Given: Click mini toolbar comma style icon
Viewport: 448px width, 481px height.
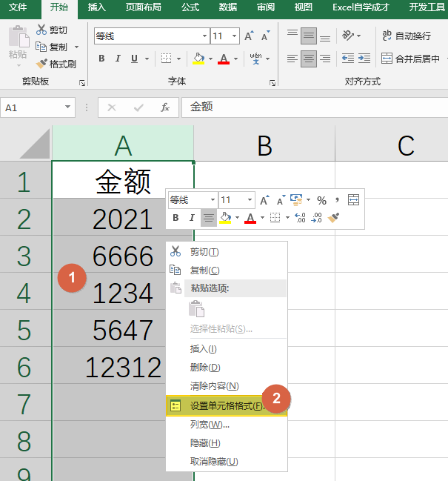Looking at the screenshot, I should pos(337,200).
